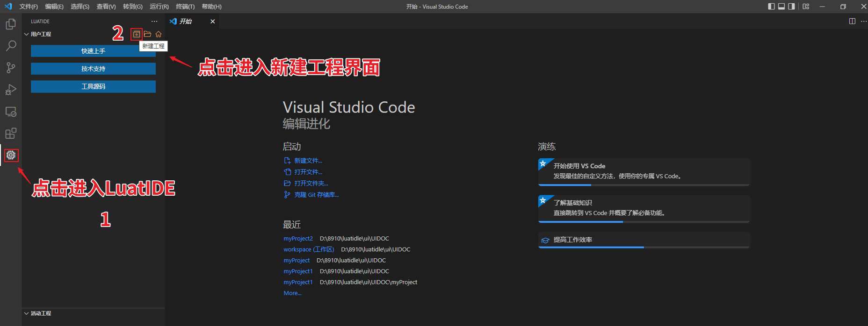Click the 用户工程 section header text
The image size is (868, 326).
pos(41,34)
